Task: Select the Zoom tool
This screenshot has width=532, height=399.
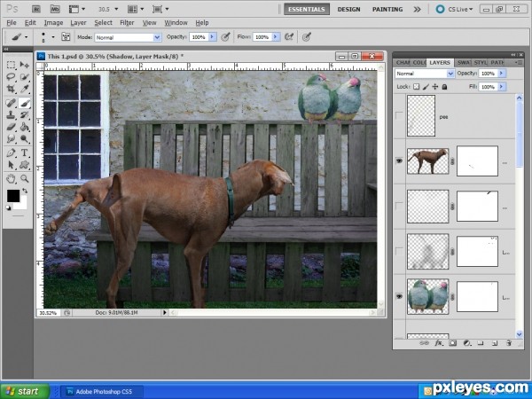Action: tap(25, 178)
